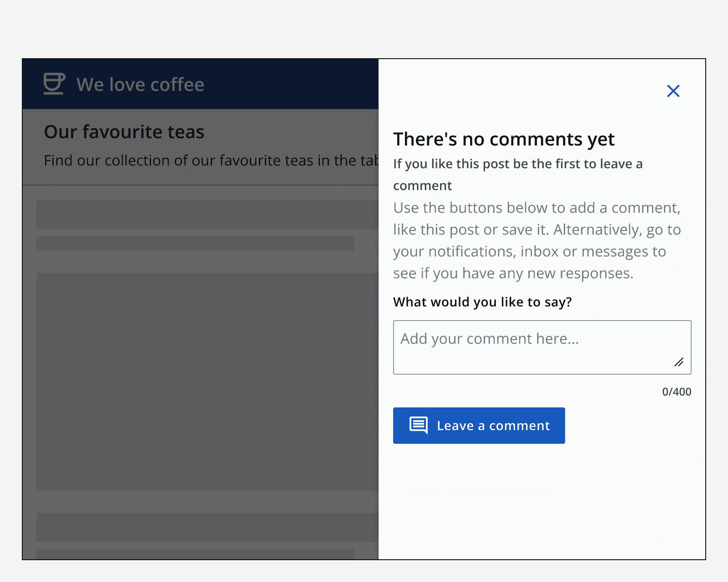
Task: Click the skeleton bar below the large block
Action: (x=207, y=527)
